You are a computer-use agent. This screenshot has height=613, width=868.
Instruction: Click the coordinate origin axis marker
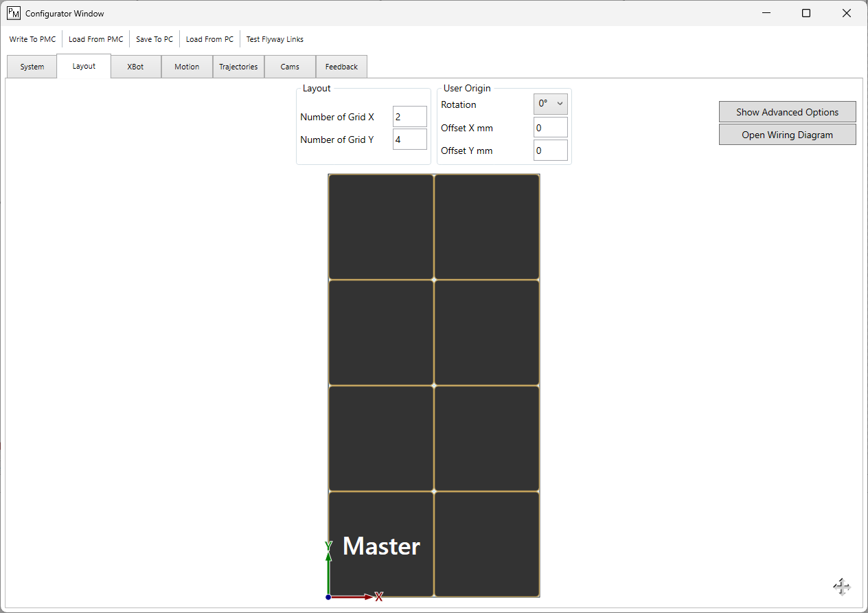point(329,597)
